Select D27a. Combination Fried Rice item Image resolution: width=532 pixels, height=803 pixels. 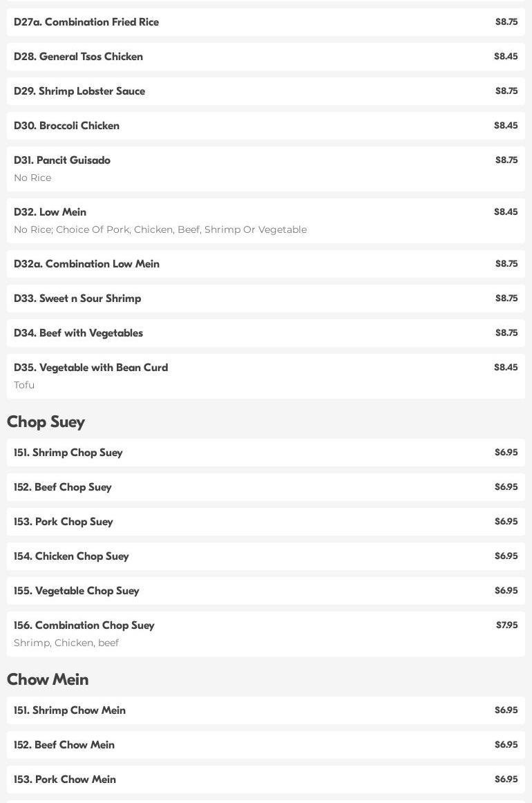click(x=86, y=22)
